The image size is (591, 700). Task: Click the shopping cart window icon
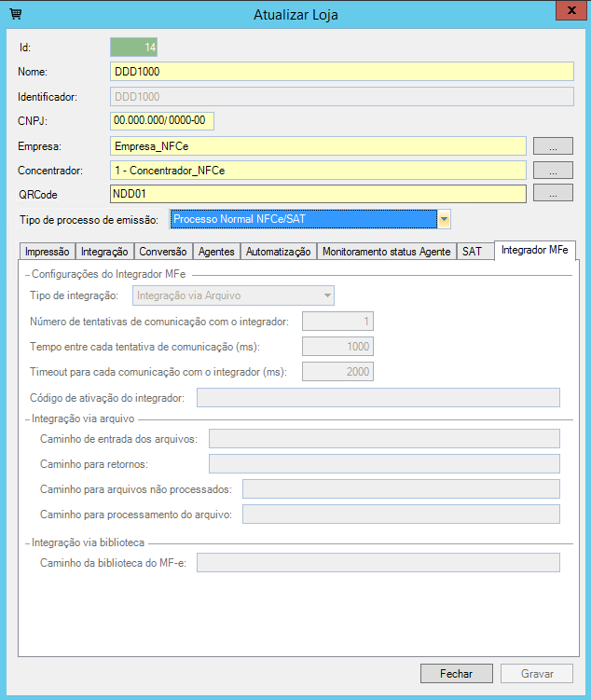(x=16, y=14)
